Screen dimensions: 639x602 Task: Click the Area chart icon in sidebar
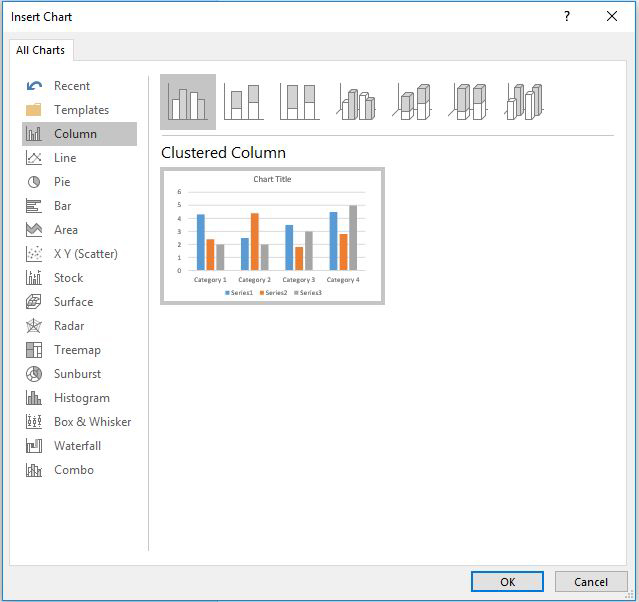coord(34,230)
